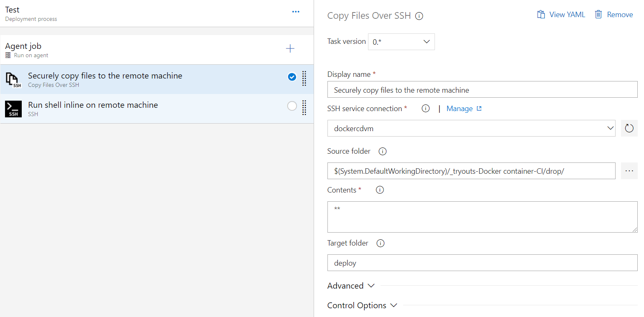
Task: Browse source folder using the ellipsis button
Action: click(629, 171)
